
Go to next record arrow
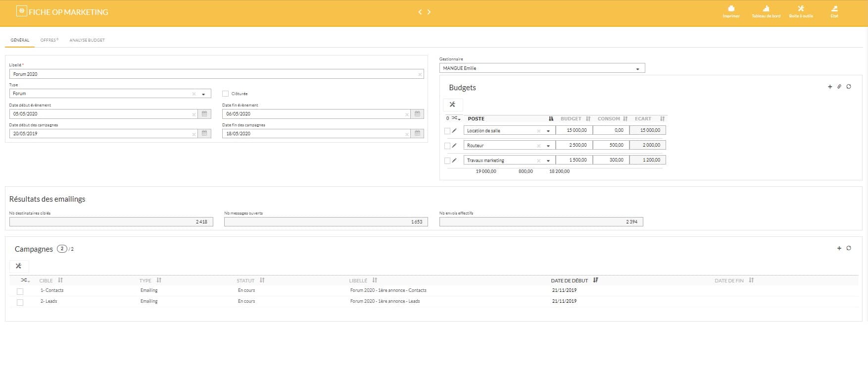pos(429,12)
